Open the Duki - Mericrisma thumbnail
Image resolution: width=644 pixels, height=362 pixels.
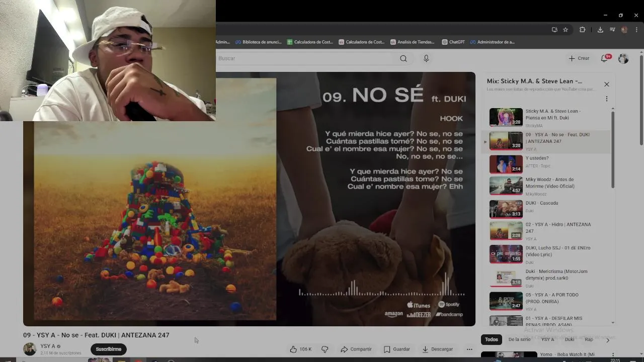(506, 278)
